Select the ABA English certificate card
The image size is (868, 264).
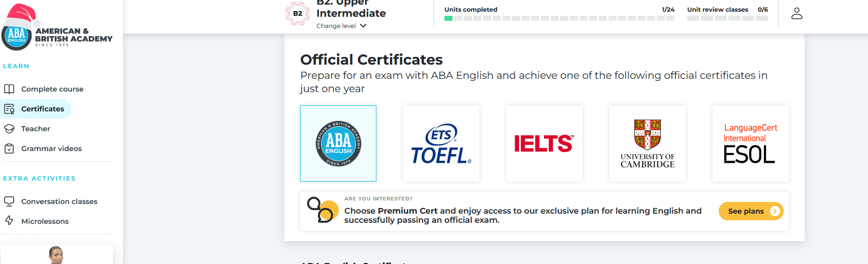pyautogui.click(x=338, y=143)
